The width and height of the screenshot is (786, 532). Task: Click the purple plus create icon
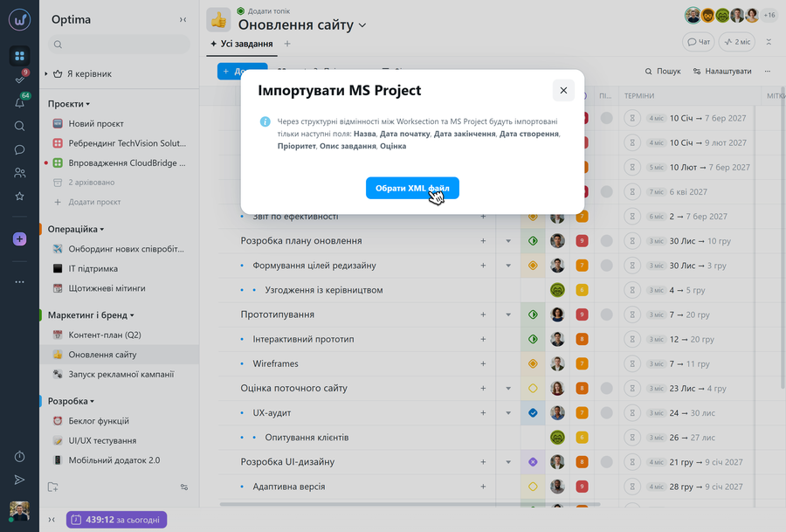19,239
